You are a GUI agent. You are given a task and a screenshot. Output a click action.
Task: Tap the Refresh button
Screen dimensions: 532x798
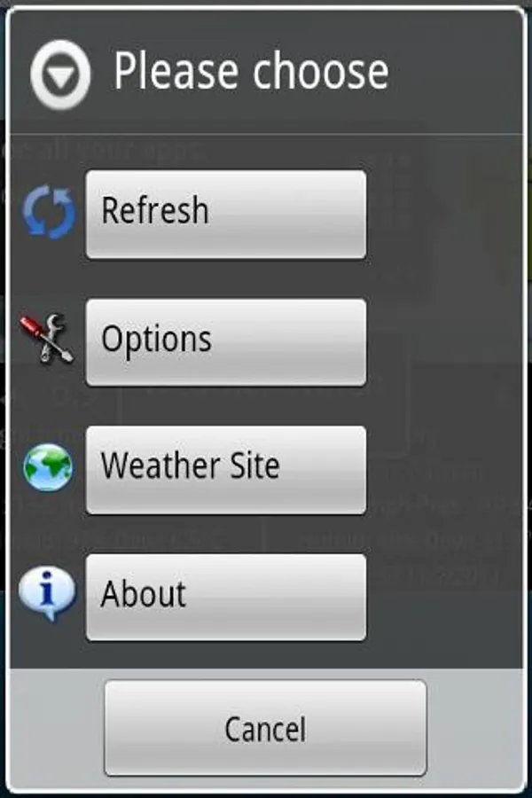pyautogui.click(x=226, y=215)
